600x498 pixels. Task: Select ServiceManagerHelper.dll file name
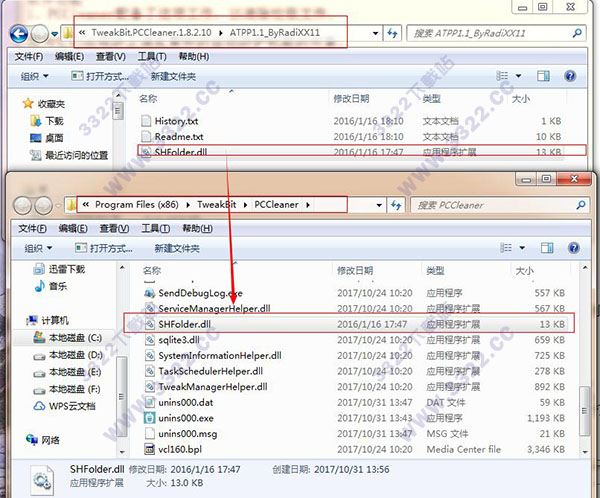214,309
